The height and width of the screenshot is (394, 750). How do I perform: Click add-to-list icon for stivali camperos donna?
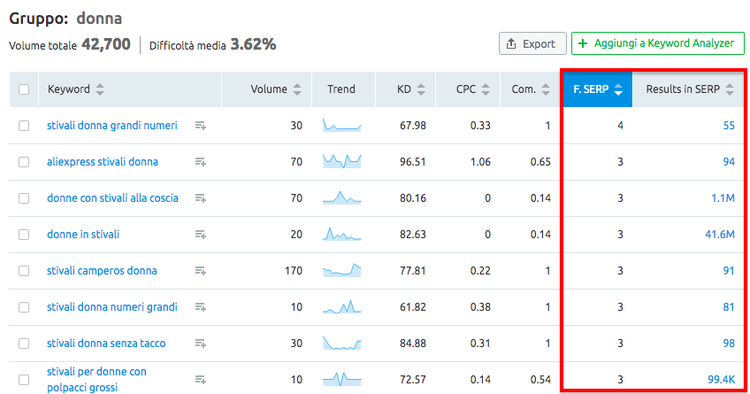pos(200,271)
